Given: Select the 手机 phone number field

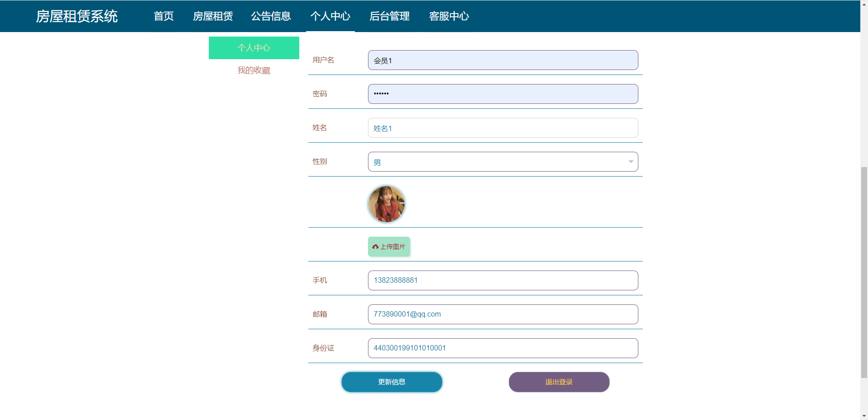Looking at the screenshot, I should pos(503,280).
